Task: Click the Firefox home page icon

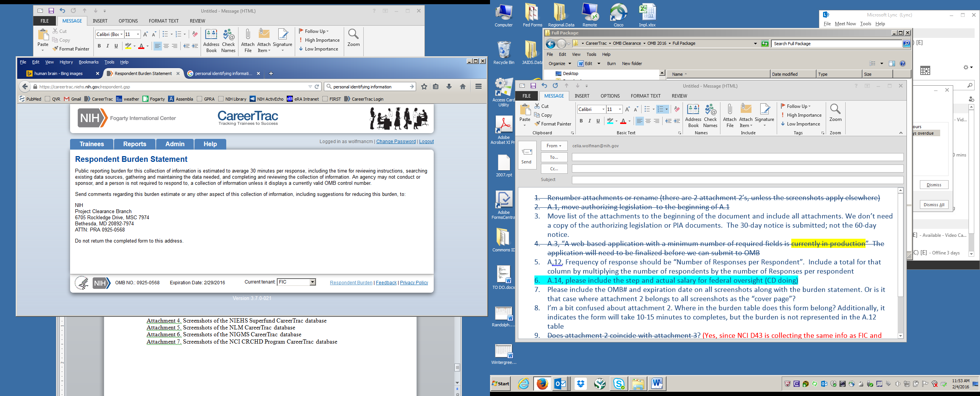Action: click(x=463, y=87)
